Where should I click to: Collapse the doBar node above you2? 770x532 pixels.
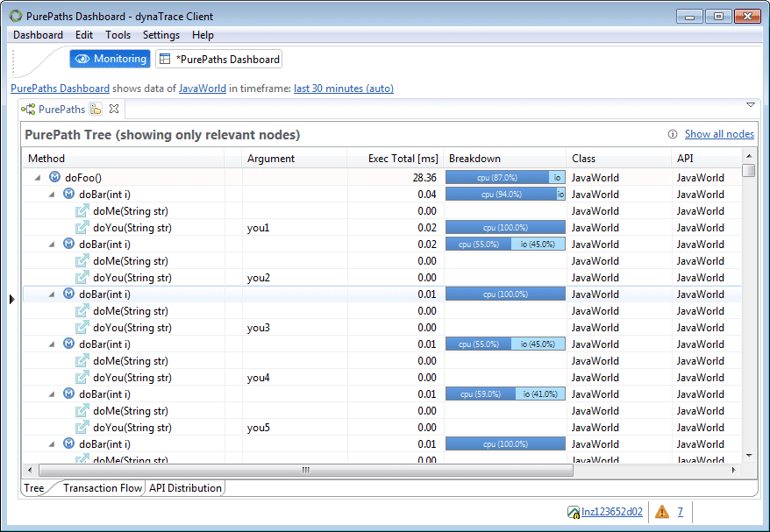52,245
